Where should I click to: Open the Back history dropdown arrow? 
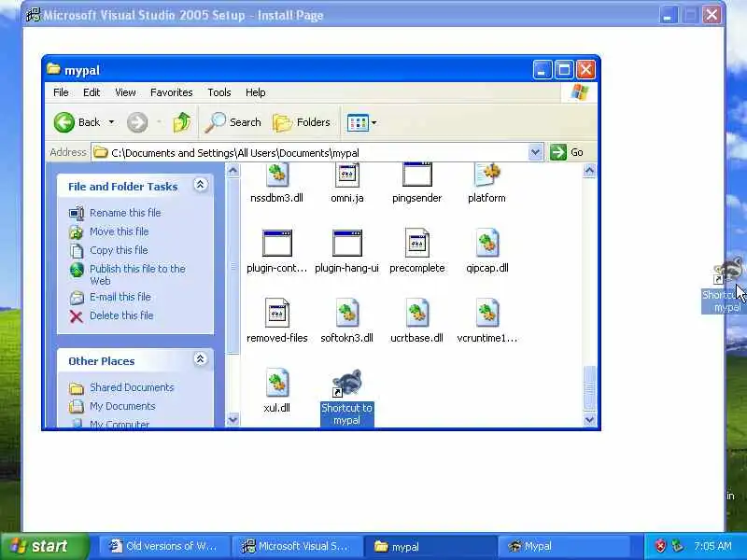tap(111, 122)
